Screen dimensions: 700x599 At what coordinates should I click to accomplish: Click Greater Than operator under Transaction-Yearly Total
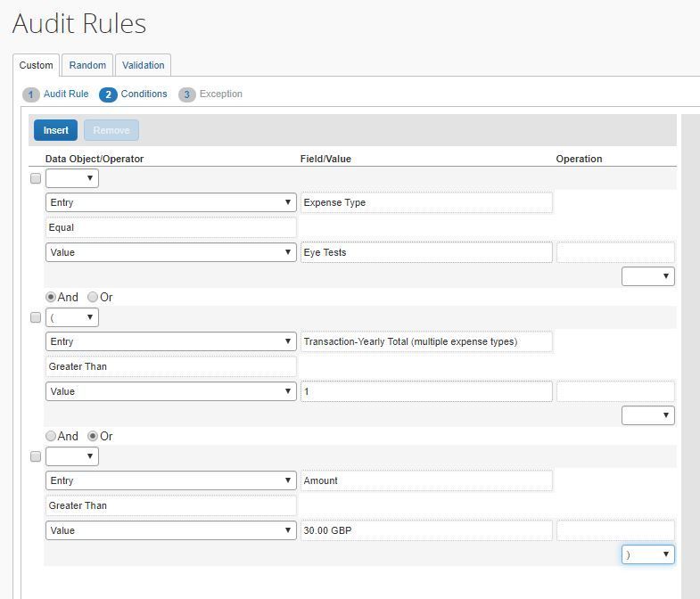(x=171, y=366)
